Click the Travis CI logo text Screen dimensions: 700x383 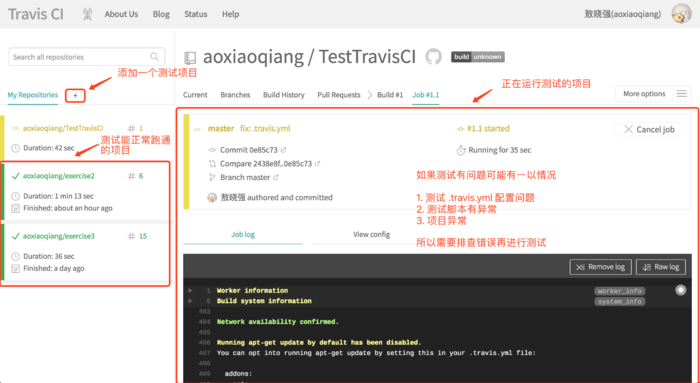pos(36,14)
